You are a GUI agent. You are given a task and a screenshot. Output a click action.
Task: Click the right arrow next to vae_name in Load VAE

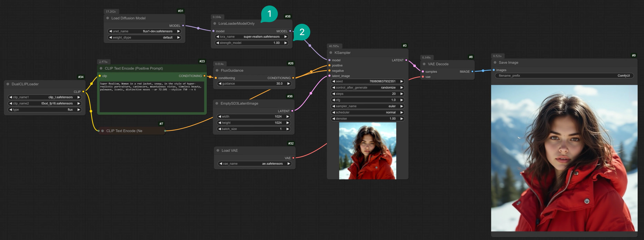pos(289,164)
